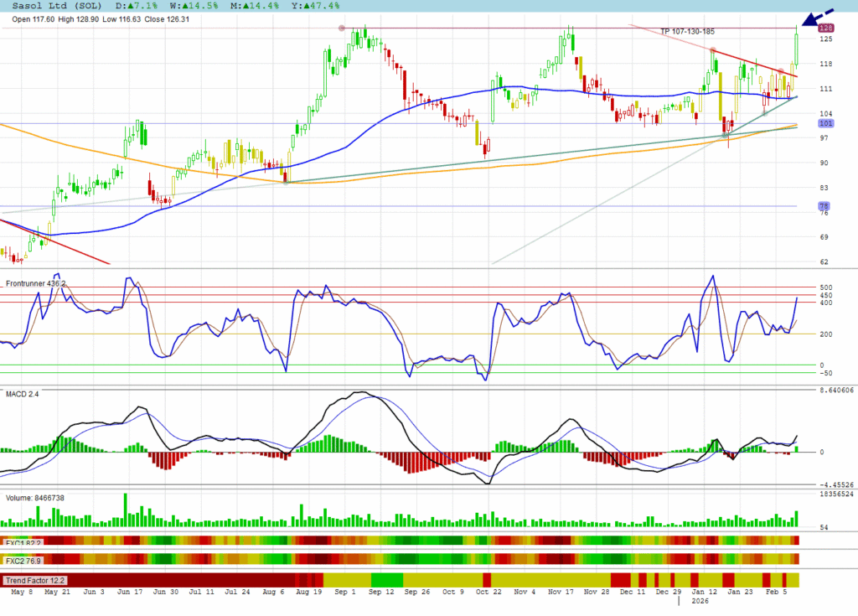Select the TP 107-130-185 target label
The image size is (858, 616).
[x=687, y=32]
